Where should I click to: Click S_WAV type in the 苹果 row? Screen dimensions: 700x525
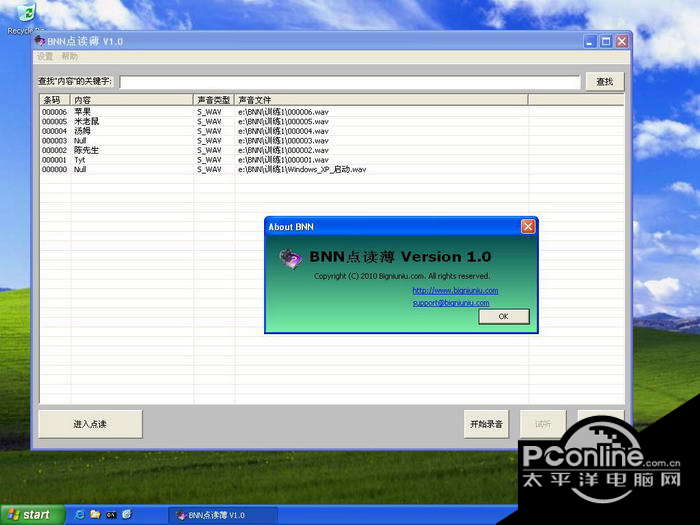(x=209, y=112)
